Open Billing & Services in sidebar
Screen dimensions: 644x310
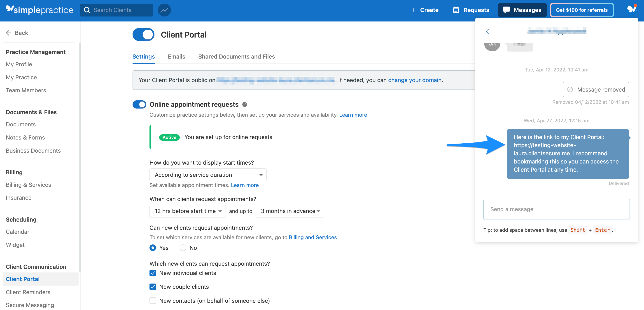(28, 185)
